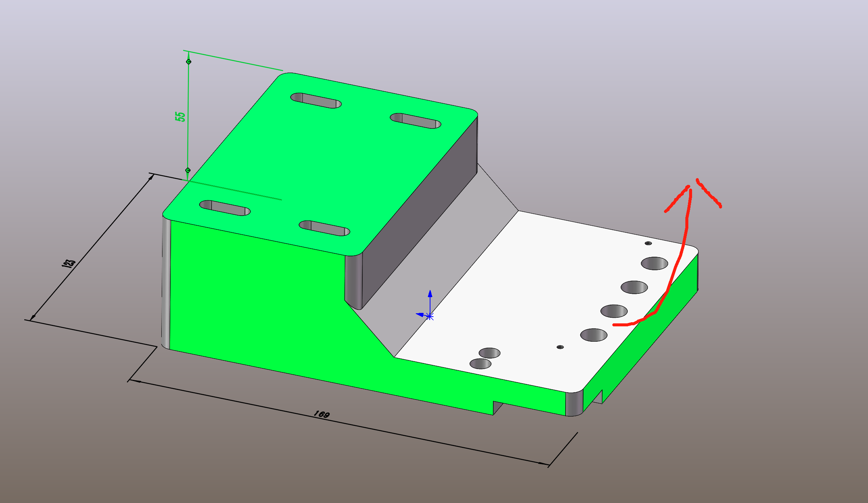Select the large hole nearest the red arrow tail
The height and width of the screenshot is (503, 868).
tap(614, 311)
